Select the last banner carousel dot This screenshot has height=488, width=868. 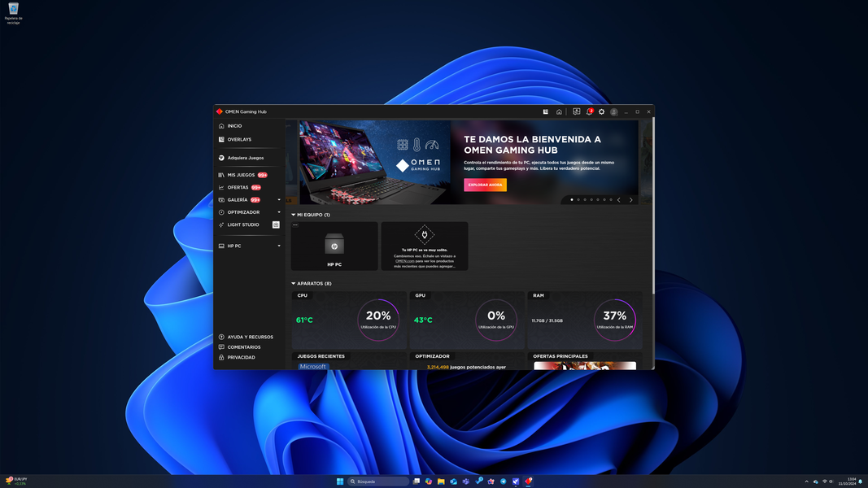pyautogui.click(x=611, y=200)
